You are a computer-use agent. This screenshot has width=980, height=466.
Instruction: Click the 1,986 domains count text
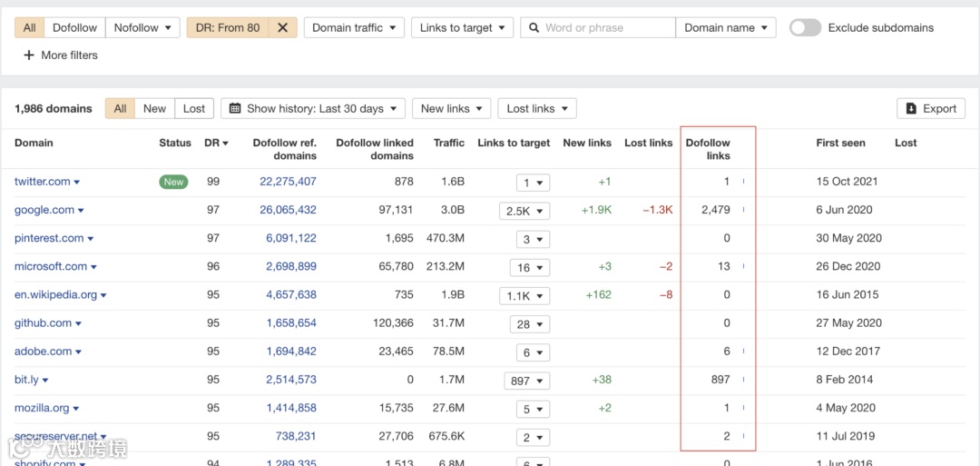tap(54, 108)
